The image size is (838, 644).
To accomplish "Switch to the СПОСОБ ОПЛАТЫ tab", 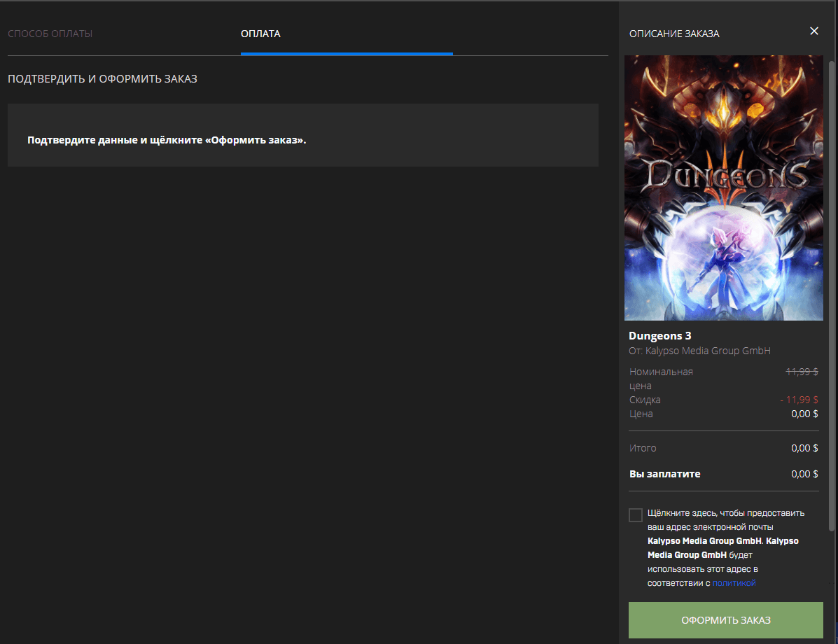I will tap(50, 33).
